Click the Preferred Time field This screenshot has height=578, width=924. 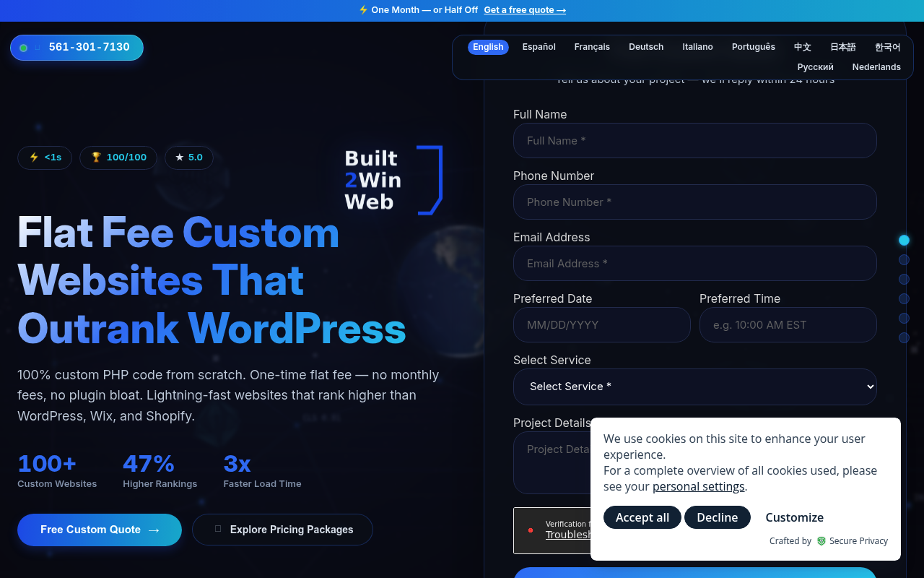coord(788,324)
